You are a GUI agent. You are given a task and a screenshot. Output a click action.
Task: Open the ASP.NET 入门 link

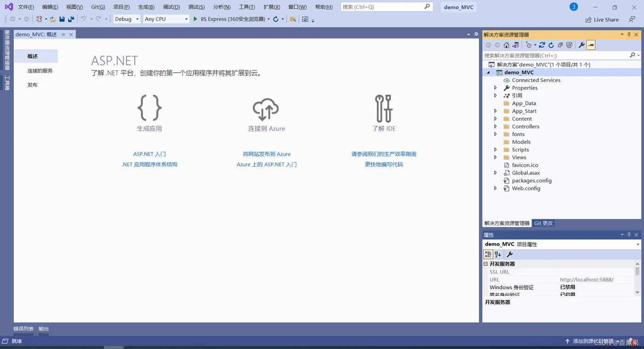coord(149,154)
